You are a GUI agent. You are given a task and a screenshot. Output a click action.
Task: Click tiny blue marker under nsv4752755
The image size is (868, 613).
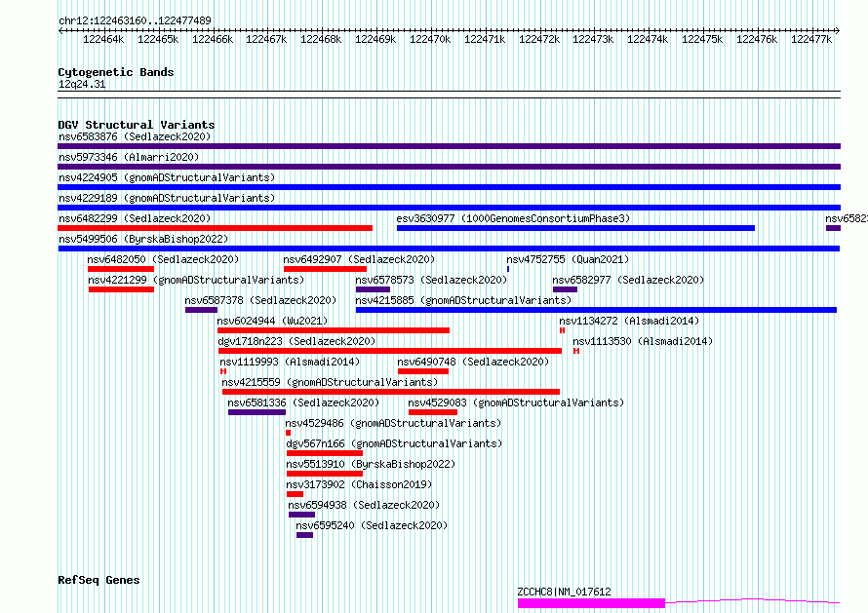pyautogui.click(x=508, y=269)
